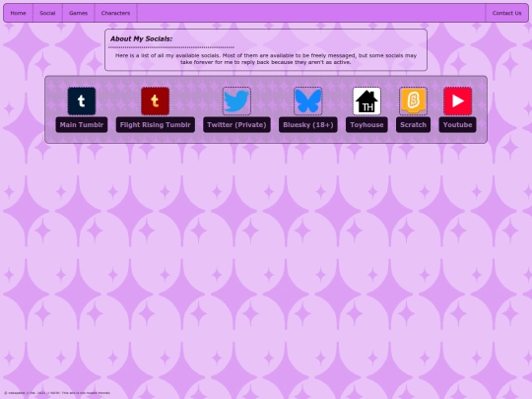This screenshot has width=532, height=399.
Task: Go to the Home nav item
Action: [19, 13]
